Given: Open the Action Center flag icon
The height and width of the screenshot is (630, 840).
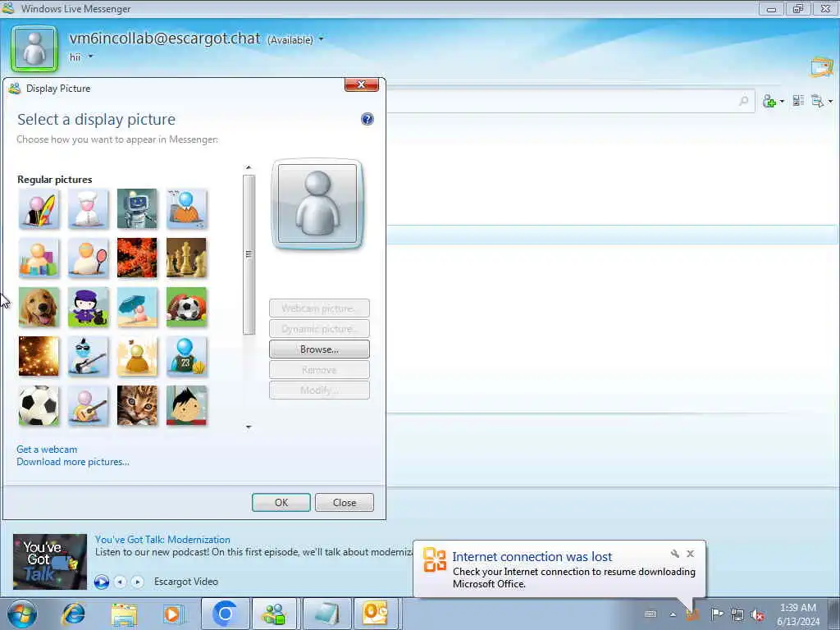Looking at the screenshot, I should [717, 614].
